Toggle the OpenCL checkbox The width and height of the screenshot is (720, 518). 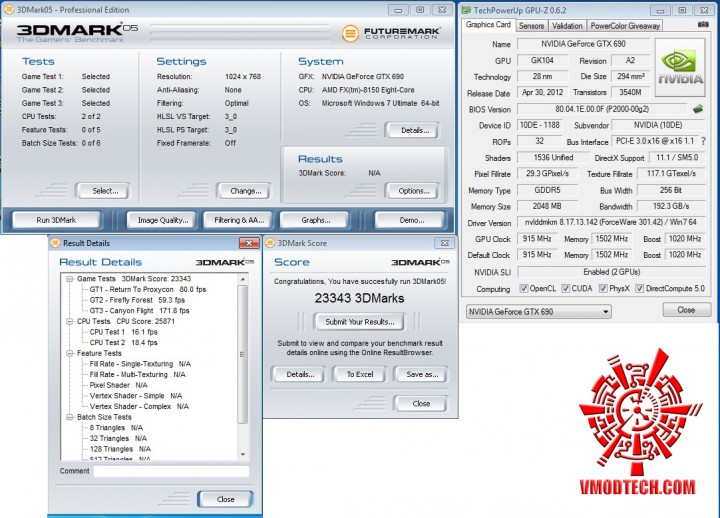point(523,288)
